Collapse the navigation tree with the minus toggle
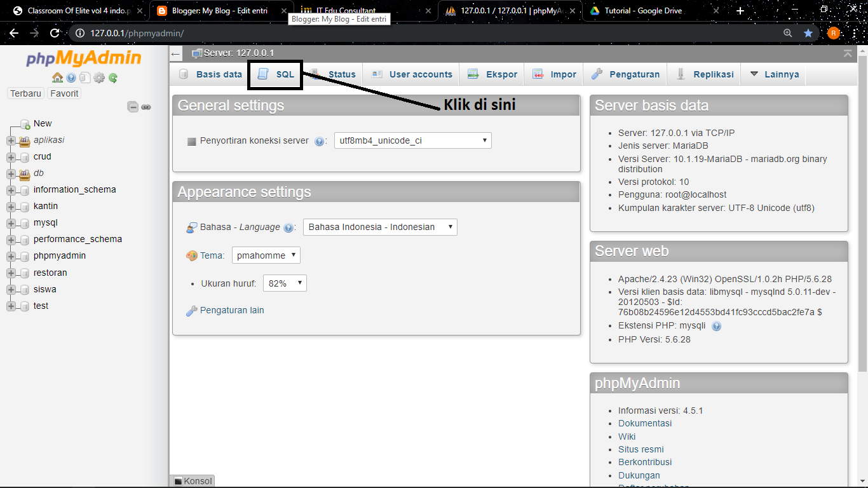 point(132,107)
